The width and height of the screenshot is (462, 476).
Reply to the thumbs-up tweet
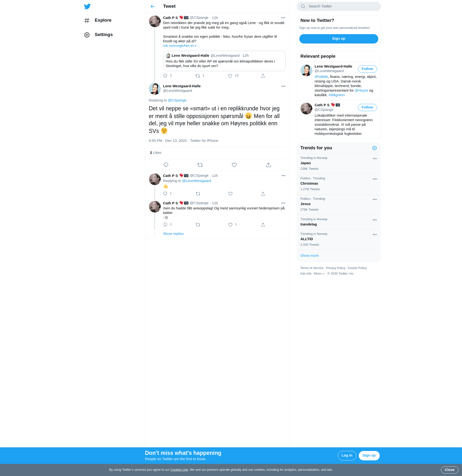click(165, 194)
